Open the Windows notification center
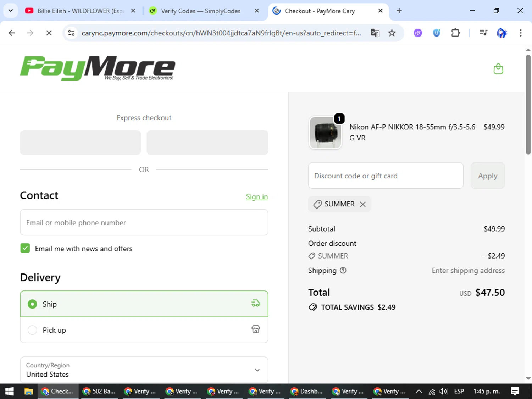Screen dimensions: 532x399 click(x=515, y=391)
